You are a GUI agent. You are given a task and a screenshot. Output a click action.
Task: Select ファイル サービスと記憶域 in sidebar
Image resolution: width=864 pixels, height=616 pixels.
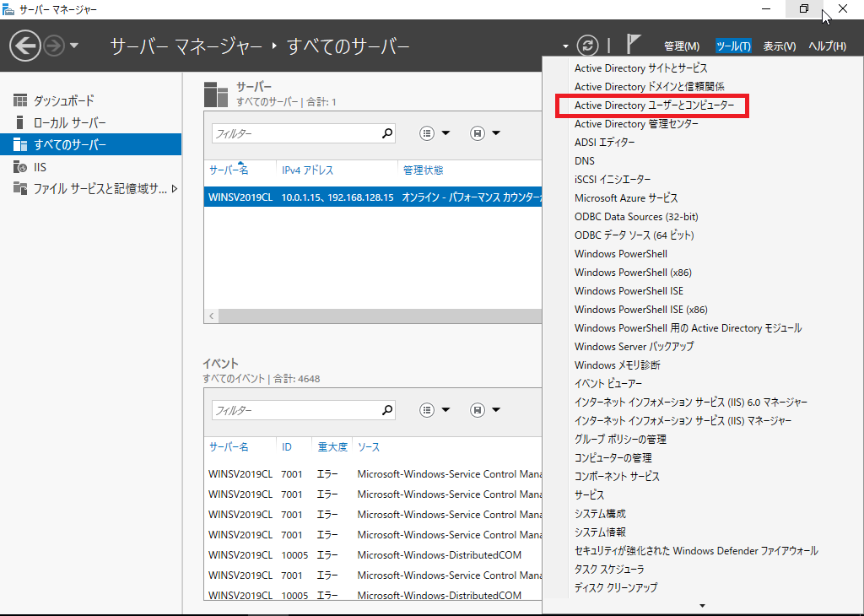pos(91,189)
